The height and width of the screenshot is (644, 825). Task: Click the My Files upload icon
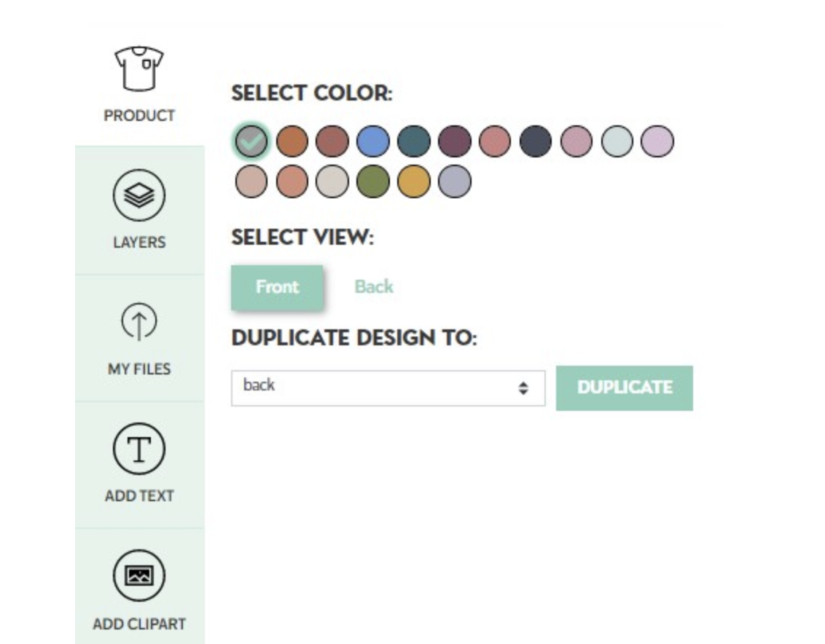click(x=139, y=321)
